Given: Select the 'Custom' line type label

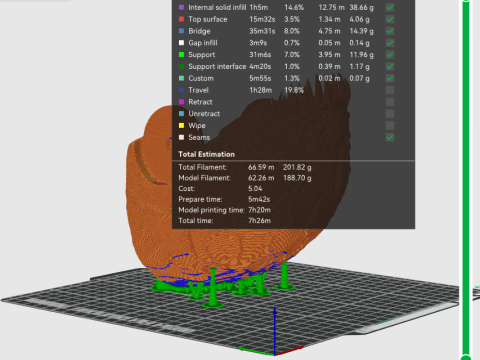Looking at the screenshot, I should [x=201, y=78].
